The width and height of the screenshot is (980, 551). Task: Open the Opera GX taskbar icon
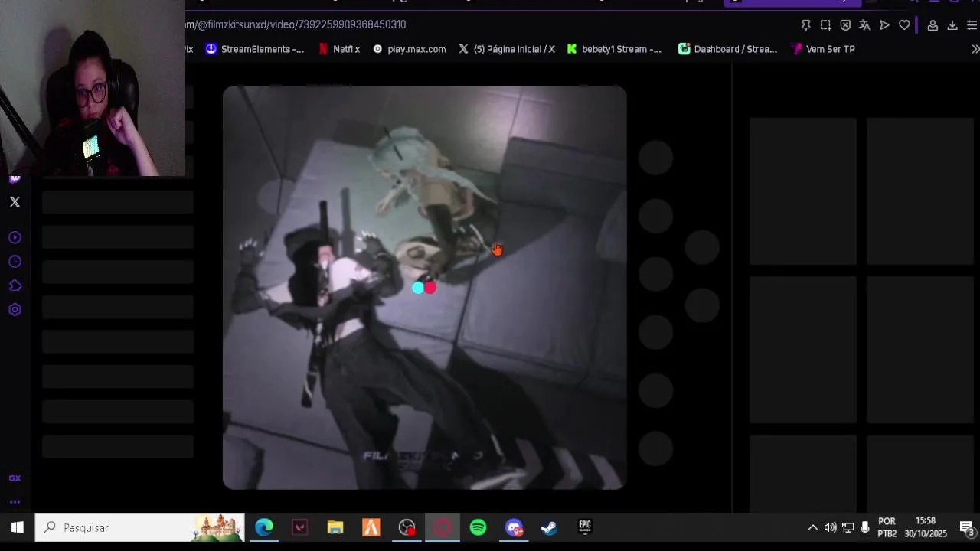click(x=443, y=527)
